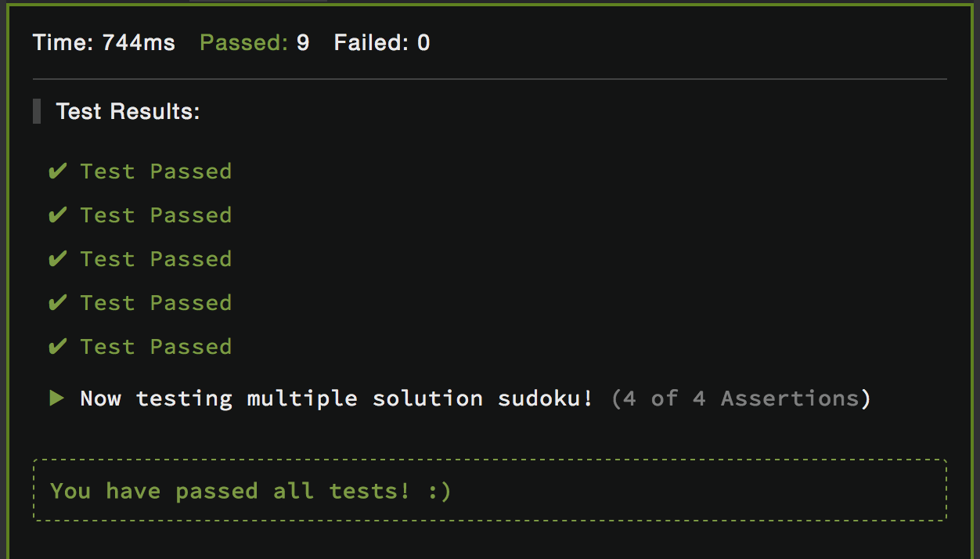
Task: Click the fifth Test Passed checkmark icon
Action: tap(57, 347)
